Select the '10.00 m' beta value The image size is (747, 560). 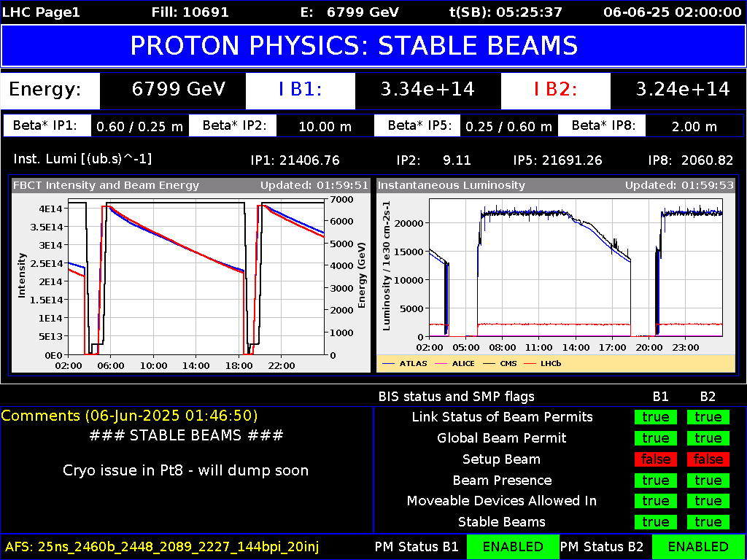pyautogui.click(x=325, y=126)
